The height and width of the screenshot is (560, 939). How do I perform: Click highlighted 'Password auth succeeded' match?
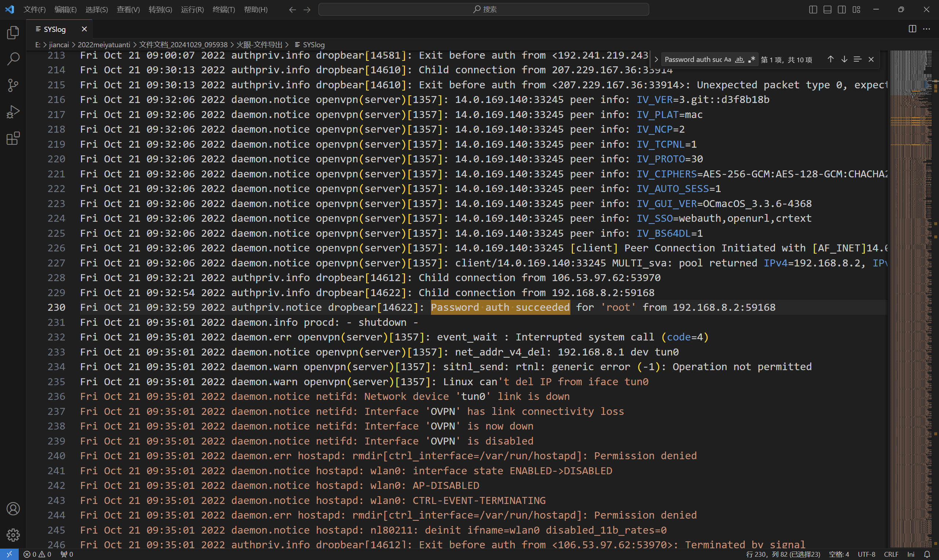click(x=500, y=307)
